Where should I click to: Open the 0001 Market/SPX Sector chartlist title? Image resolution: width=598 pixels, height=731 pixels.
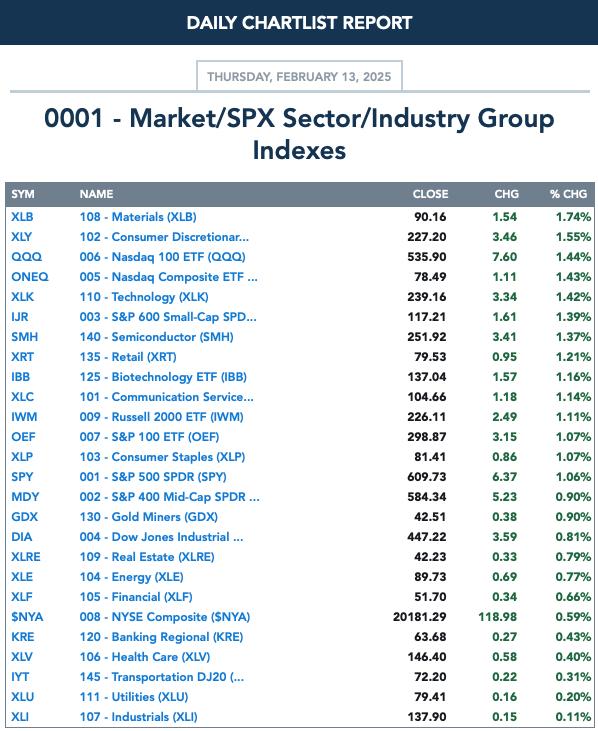pyautogui.click(x=299, y=134)
